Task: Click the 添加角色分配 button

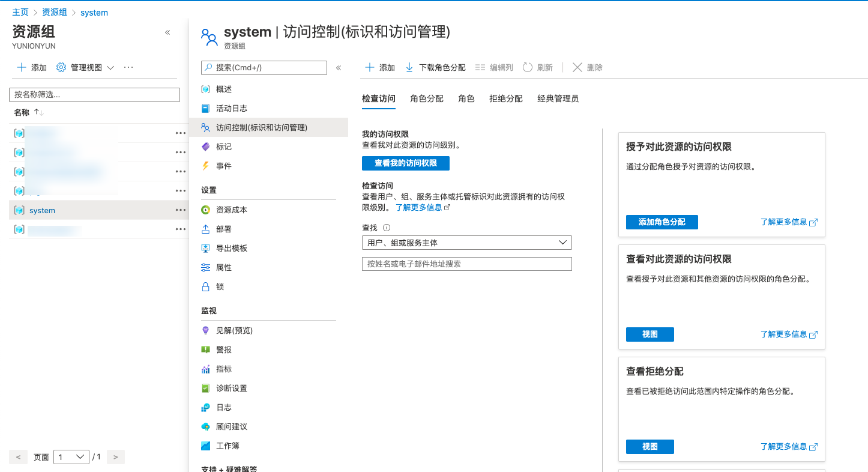Action: click(662, 222)
